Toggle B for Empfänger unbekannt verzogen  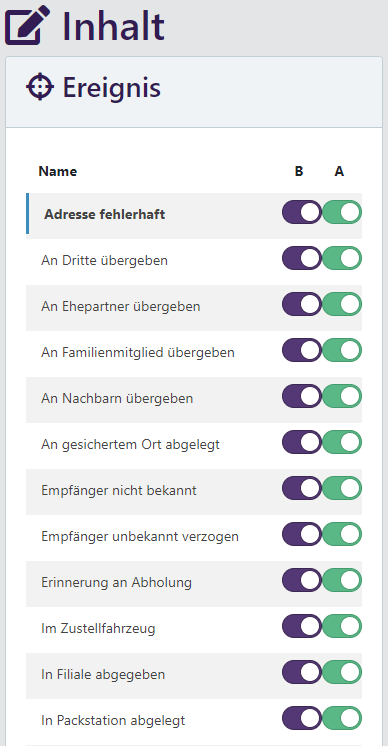tap(302, 534)
